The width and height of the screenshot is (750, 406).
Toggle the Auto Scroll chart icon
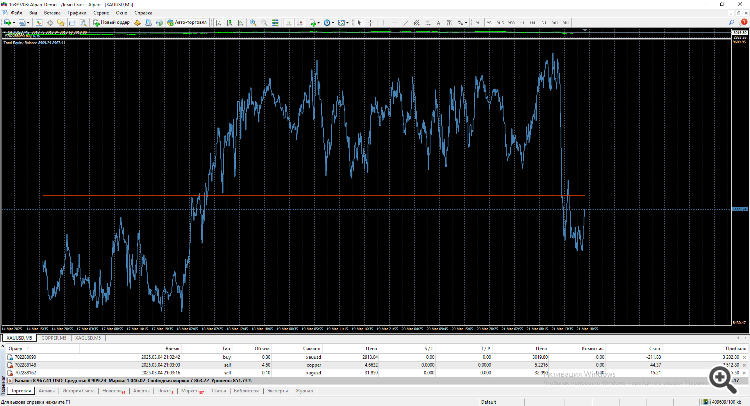288,22
